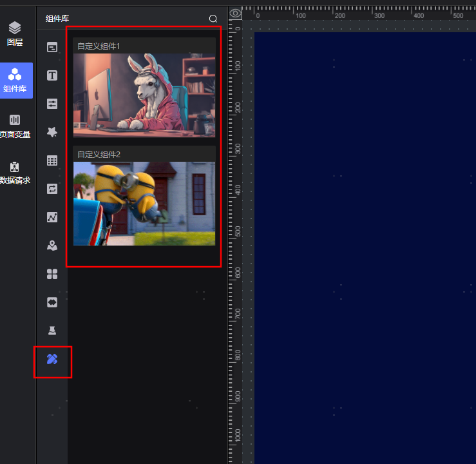
Task: Select the lab flask category icon
Action: tap(52, 331)
